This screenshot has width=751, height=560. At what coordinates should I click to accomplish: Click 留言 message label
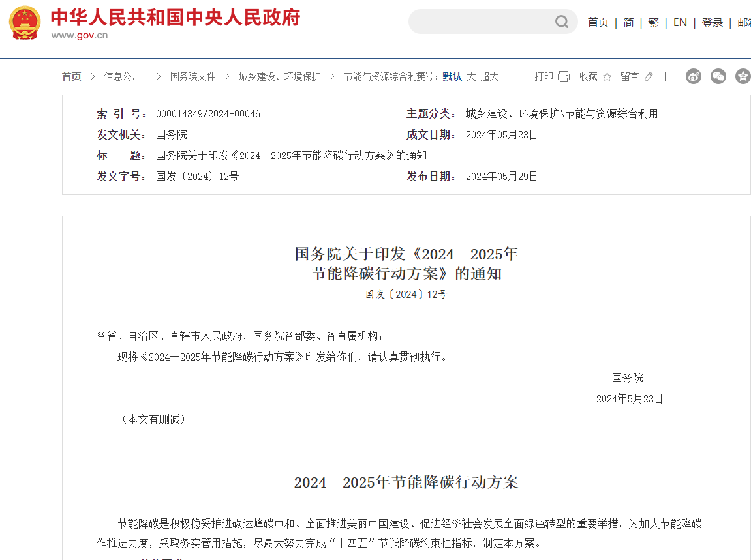630,76
